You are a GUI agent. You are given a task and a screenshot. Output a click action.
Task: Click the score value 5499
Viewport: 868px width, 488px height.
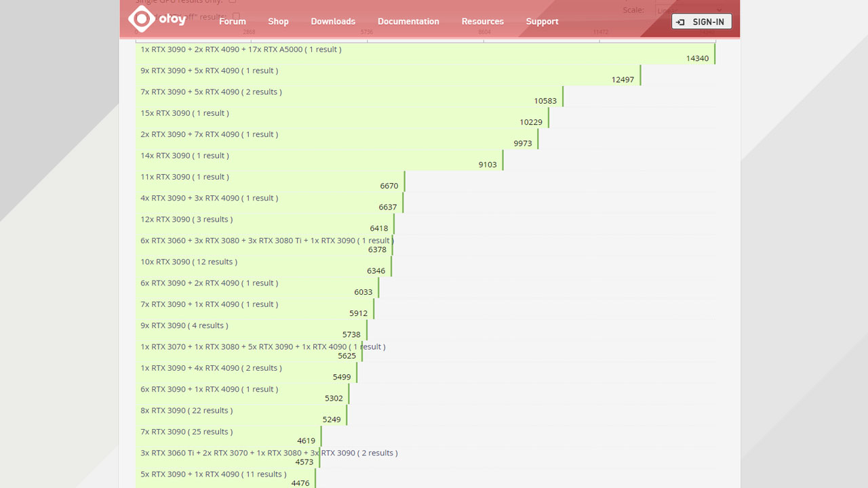(342, 377)
